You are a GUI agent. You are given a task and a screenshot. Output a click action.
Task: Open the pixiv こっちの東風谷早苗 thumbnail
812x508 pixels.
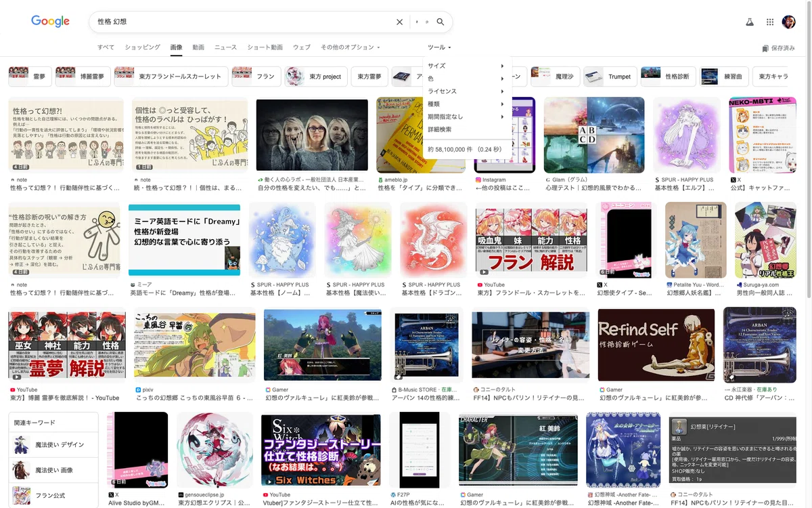coord(195,345)
